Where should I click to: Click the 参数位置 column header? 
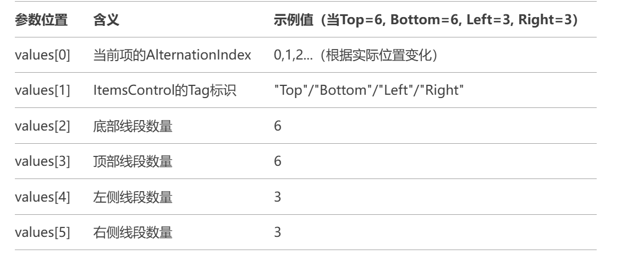click(41, 20)
